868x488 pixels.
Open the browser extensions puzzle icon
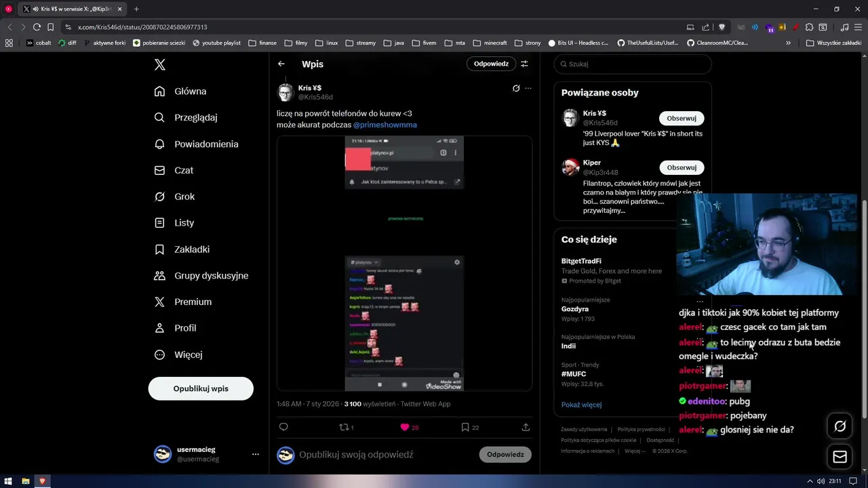pyautogui.click(x=809, y=27)
